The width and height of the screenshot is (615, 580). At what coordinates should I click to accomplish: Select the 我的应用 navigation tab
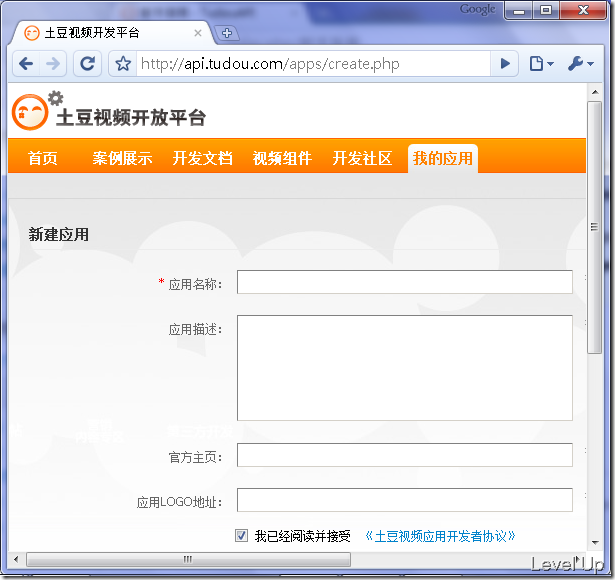(x=443, y=158)
